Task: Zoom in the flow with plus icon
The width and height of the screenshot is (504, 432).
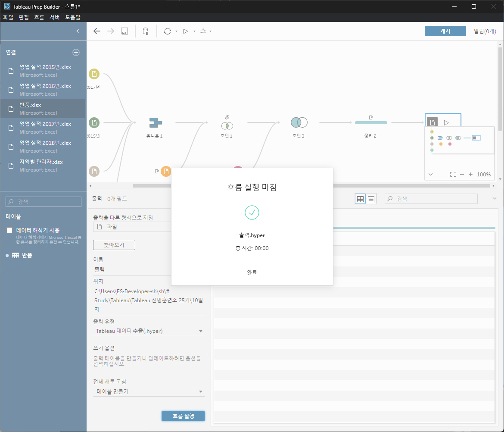Action: coord(470,174)
